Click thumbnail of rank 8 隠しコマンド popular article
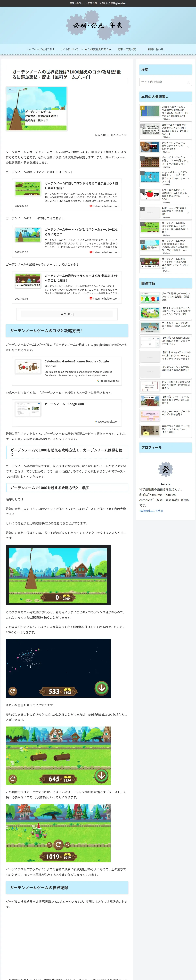The width and height of the screenshot is (196, 980). 150,227
